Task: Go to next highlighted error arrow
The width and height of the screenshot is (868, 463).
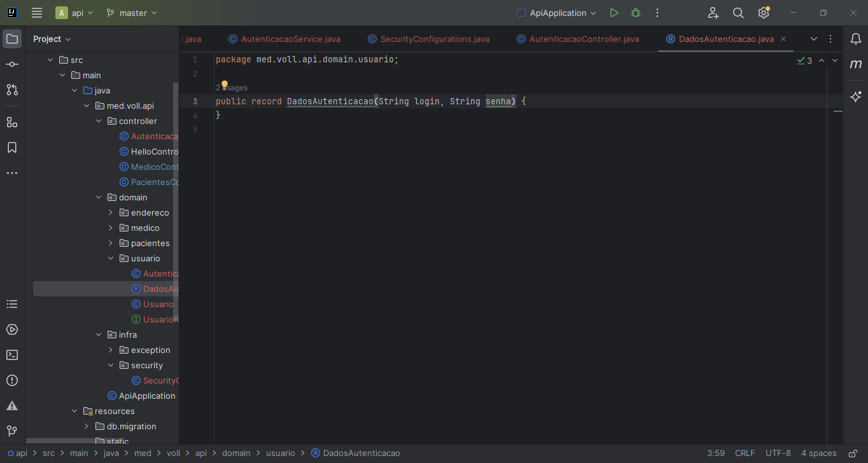Action: click(835, 60)
